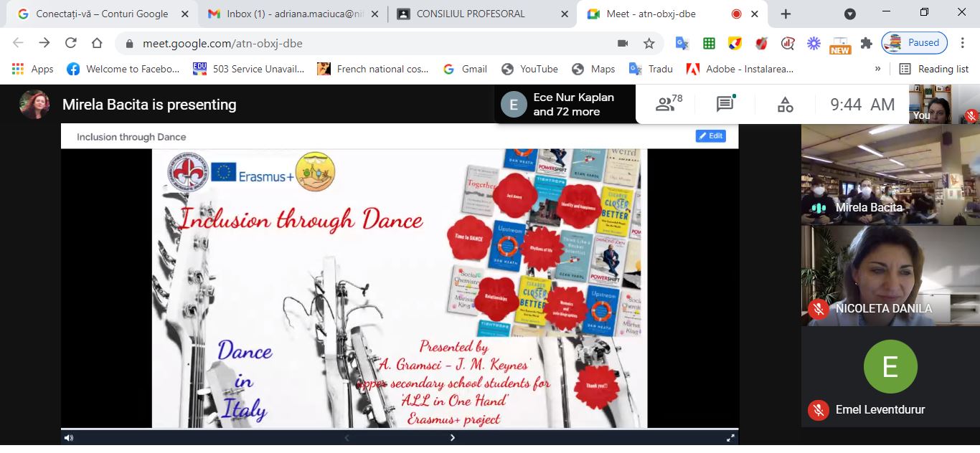Reload the Meet page
The image size is (980, 453).
pyautogui.click(x=70, y=43)
